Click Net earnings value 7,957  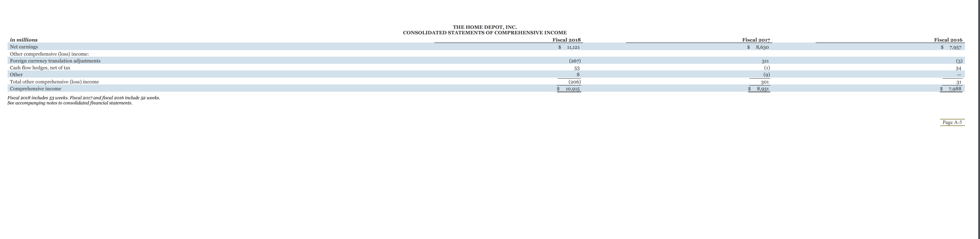click(x=955, y=48)
